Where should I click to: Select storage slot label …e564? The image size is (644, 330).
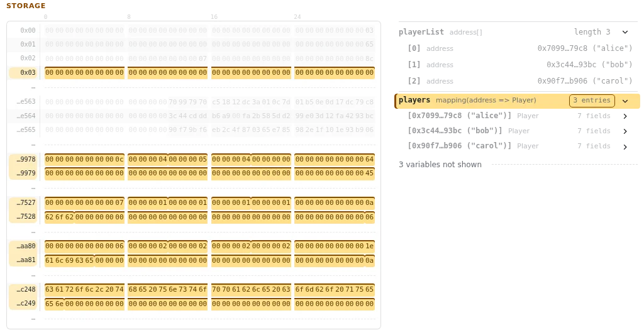click(26, 116)
